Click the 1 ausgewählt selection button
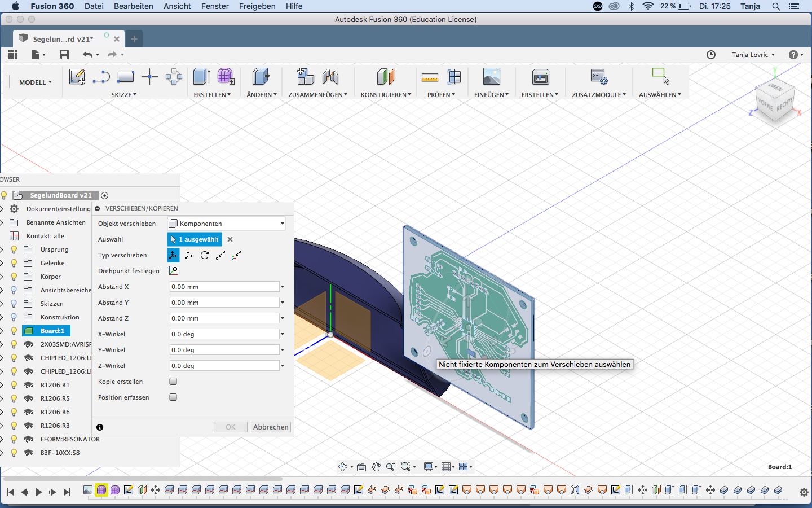812x508 pixels. [195, 239]
